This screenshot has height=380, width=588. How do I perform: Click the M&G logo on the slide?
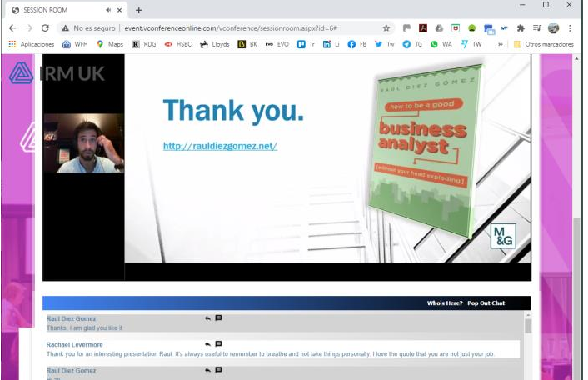click(503, 236)
